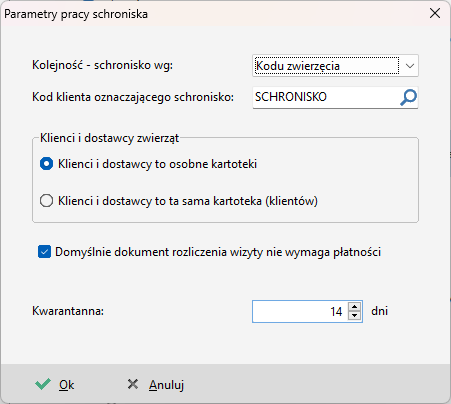
Task: Click the label text Klienci i dostawcy to osobne kartoteki
Action: coord(157,164)
